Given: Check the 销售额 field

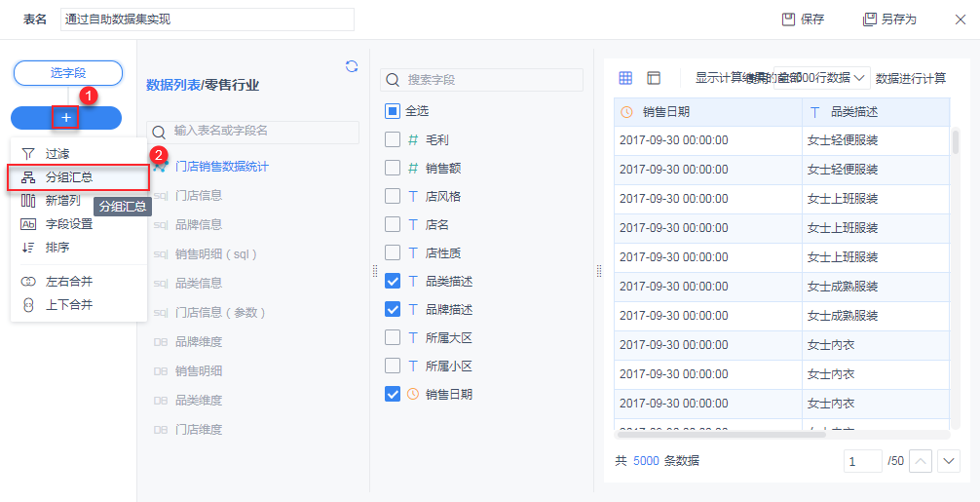Looking at the screenshot, I should (393, 169).
